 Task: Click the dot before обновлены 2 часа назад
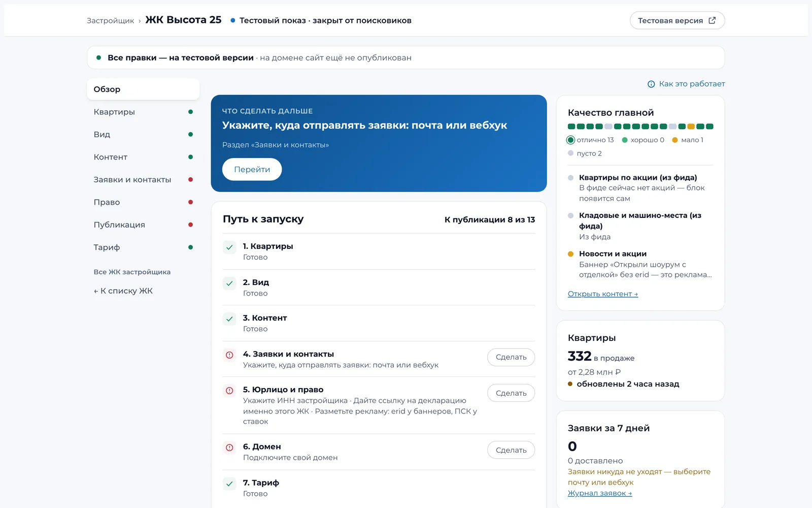click(x=570, y=384)
